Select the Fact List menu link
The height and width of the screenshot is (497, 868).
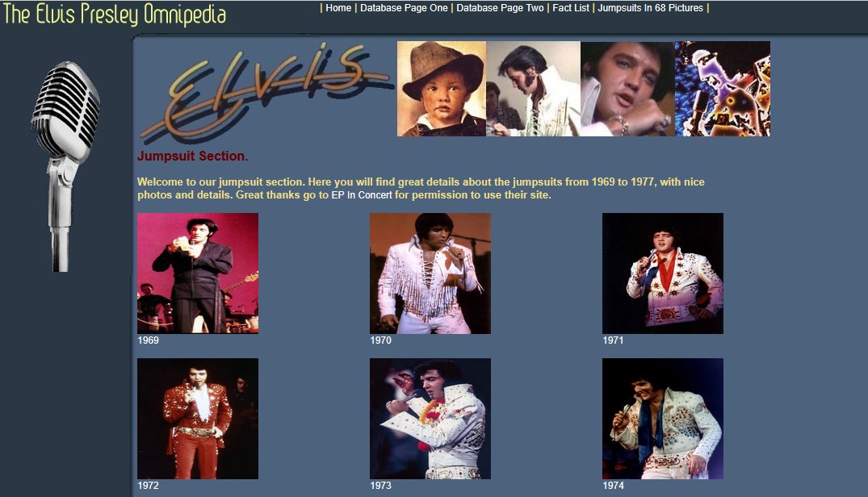(x=571, y=8)
